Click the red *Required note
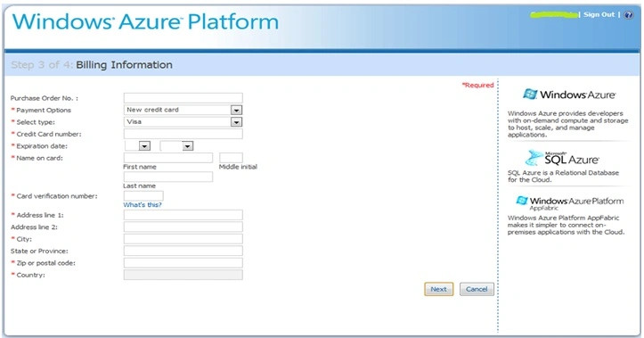The height and width of the screenshot is (338, 644). (x=477, y=85)
